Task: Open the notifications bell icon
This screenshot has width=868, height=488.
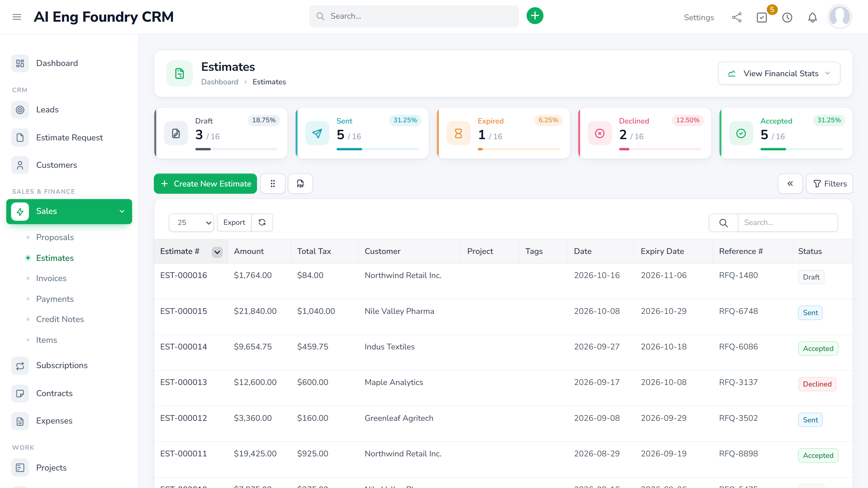Action: [813, 17]
